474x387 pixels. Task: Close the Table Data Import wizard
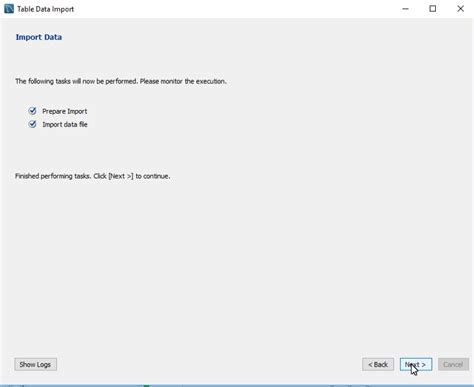click(460, 9)
